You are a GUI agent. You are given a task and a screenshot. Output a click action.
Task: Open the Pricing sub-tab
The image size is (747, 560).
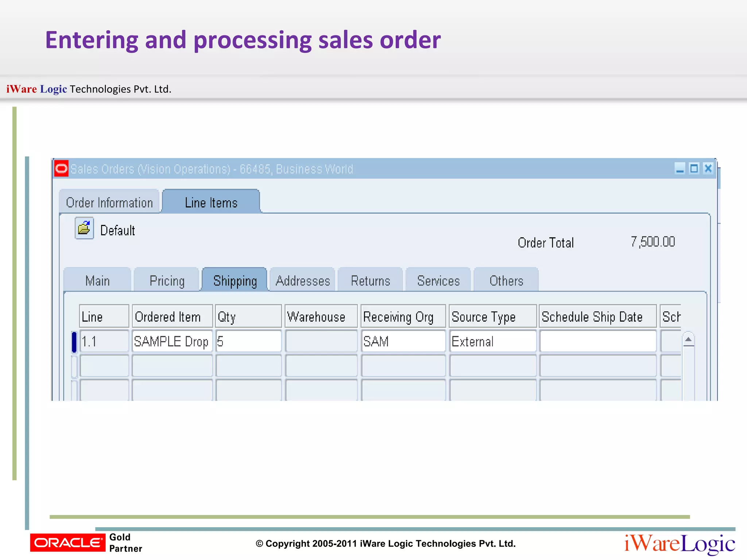167,280
